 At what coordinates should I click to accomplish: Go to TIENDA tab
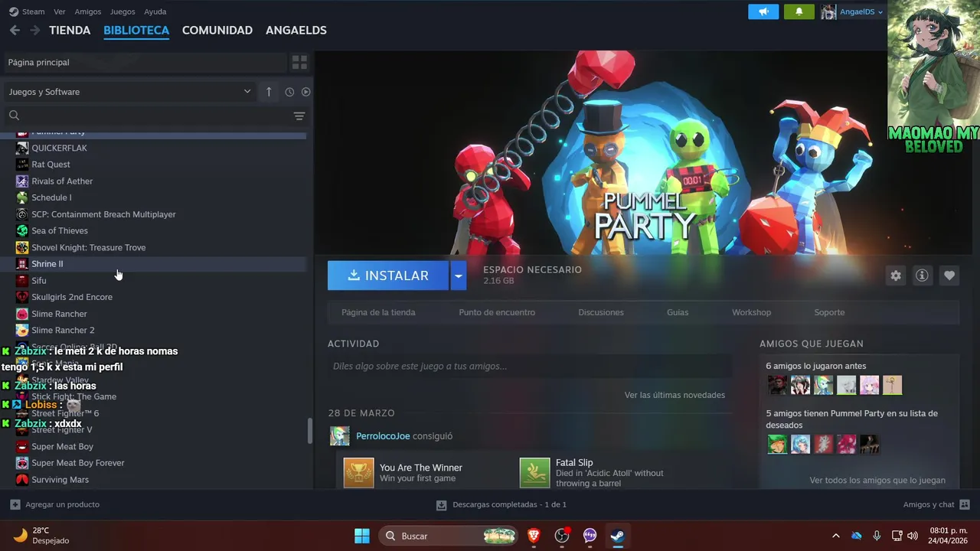pyautogui.click(x=70, y=30)
